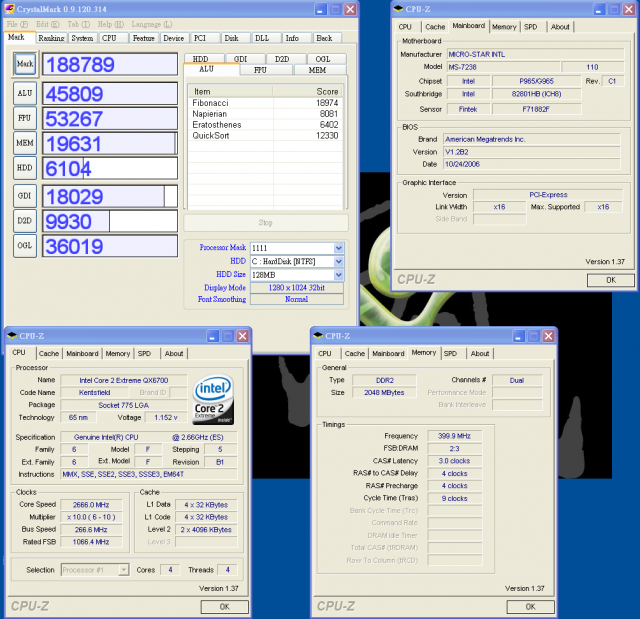Click the Score column header

click(308, 91)
